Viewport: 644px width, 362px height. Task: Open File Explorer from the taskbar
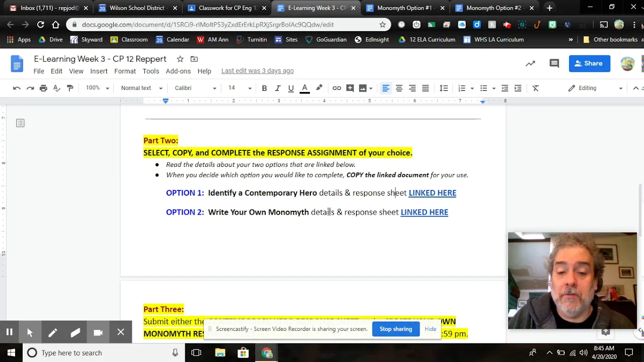click(x=220, y=352)
